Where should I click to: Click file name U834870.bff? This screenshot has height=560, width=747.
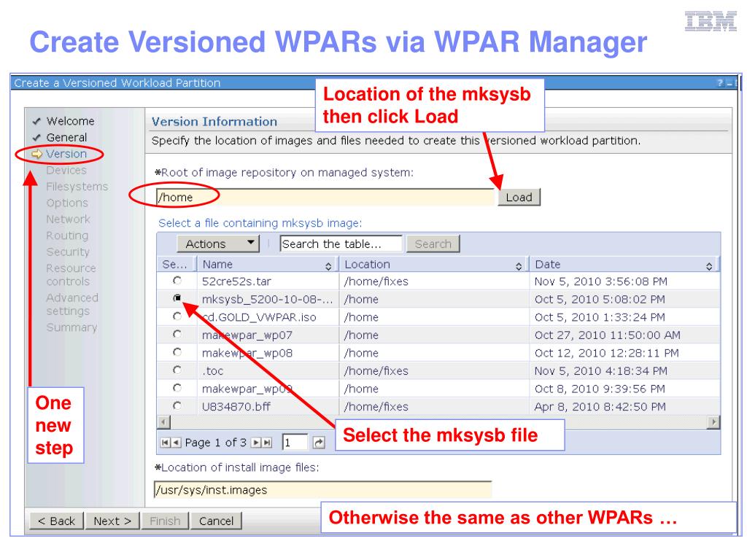click(236, 407)
